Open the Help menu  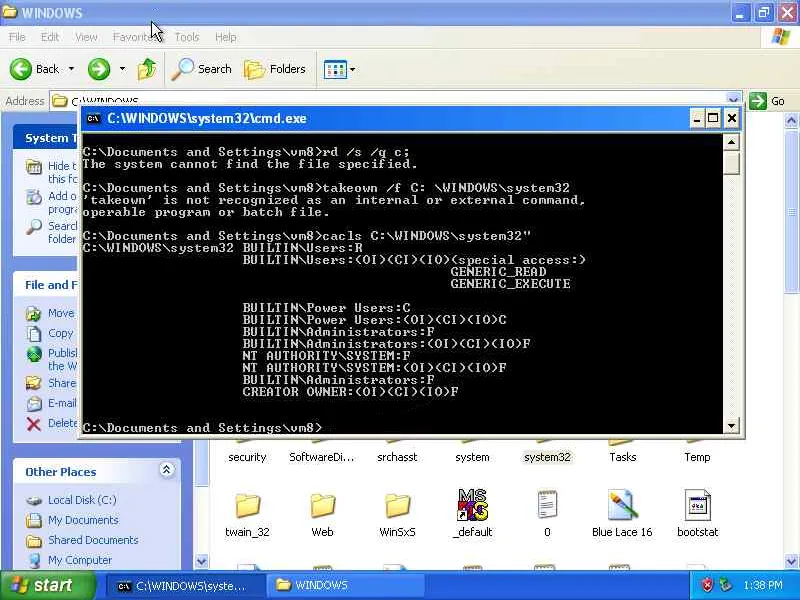[226, 37]
